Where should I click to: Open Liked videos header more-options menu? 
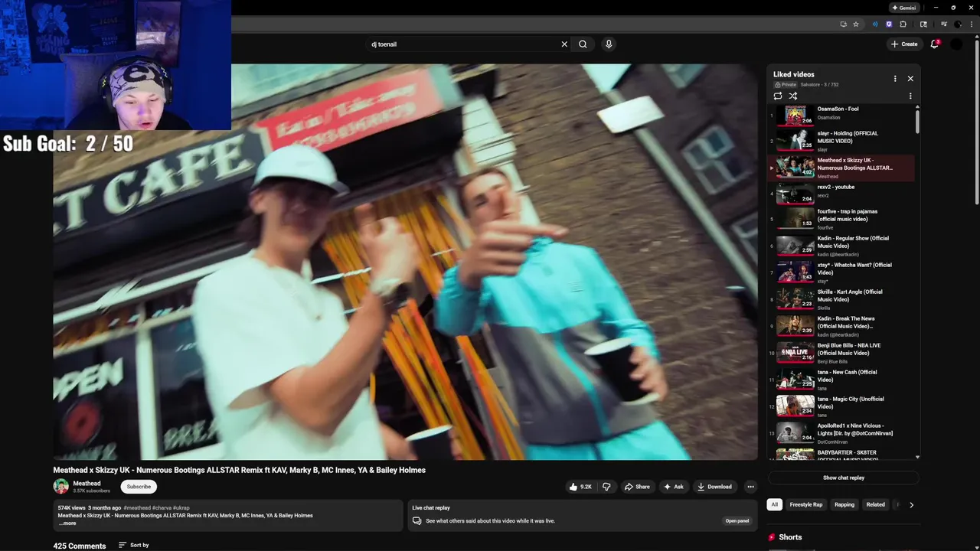point(895,78)
